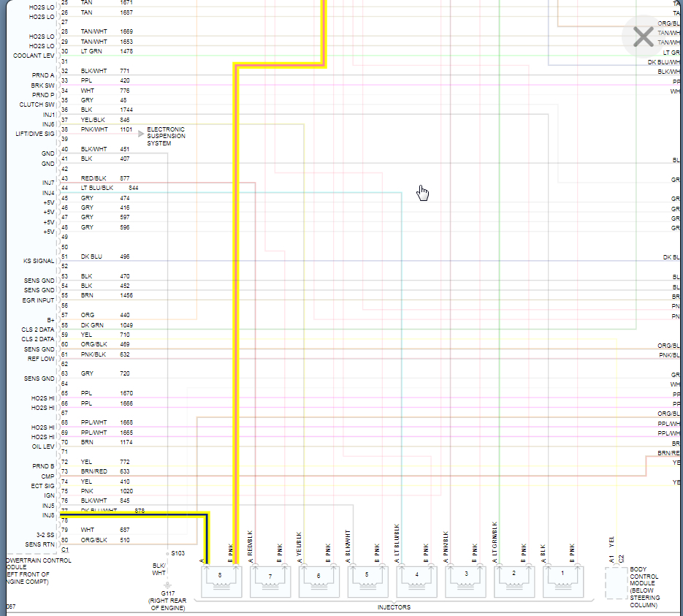
Task: Click the G117 ground symbol
Action: click(167, 585)
